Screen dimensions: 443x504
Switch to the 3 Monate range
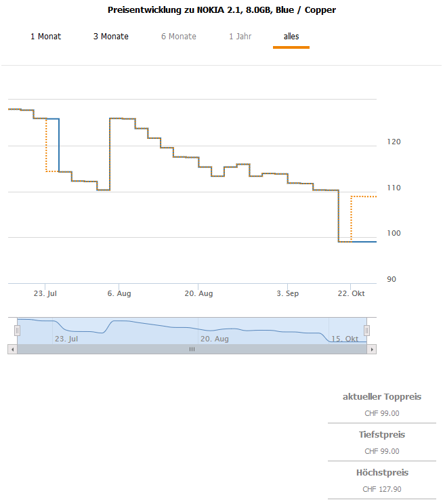click(111, 37)
